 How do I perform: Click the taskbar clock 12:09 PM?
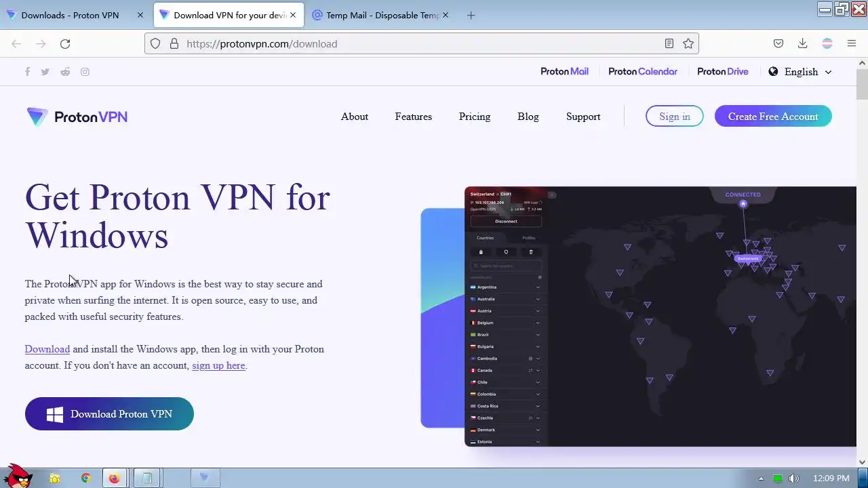click(x=831, y=479)
